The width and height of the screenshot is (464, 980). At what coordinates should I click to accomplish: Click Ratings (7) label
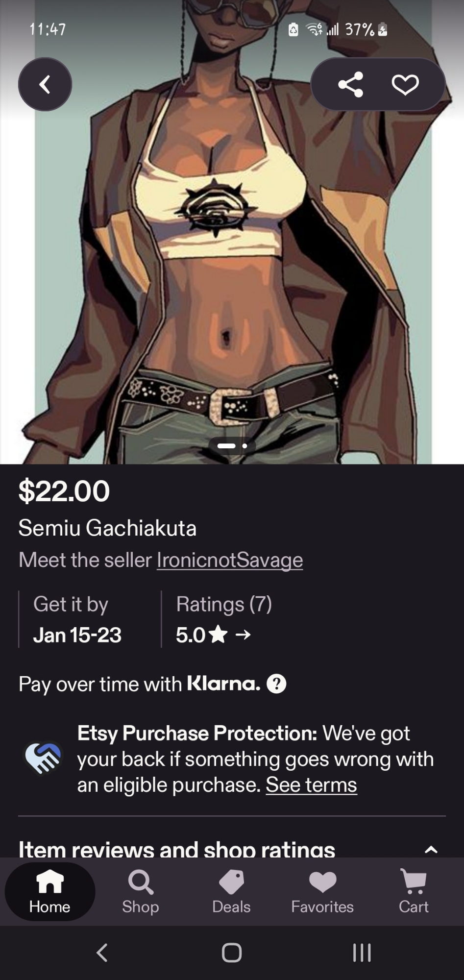point(224,604)
